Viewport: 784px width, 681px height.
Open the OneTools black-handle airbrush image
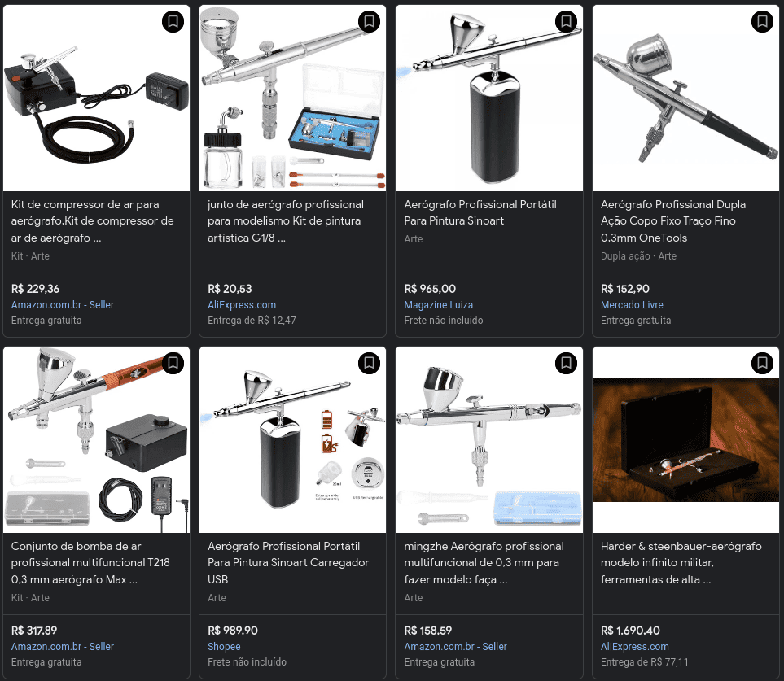(685, 98)
